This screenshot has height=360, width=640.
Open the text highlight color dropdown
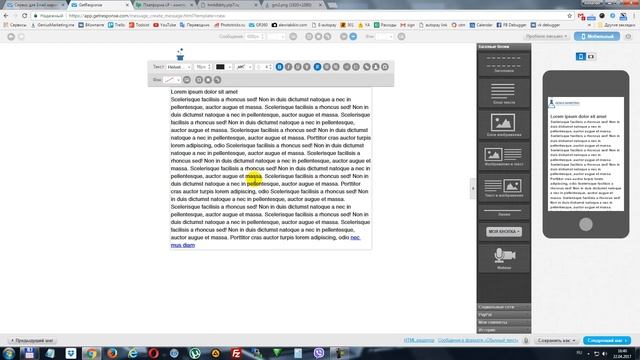point(244,67)
